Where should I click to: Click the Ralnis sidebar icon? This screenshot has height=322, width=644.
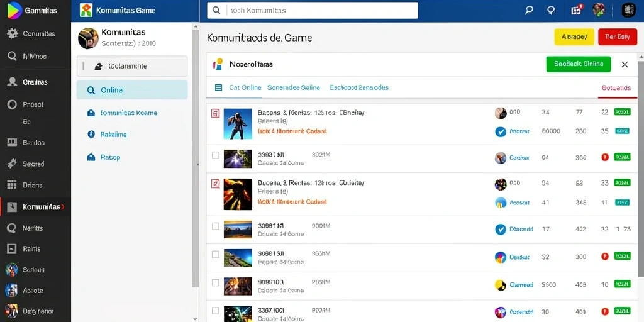coord(12,248)
